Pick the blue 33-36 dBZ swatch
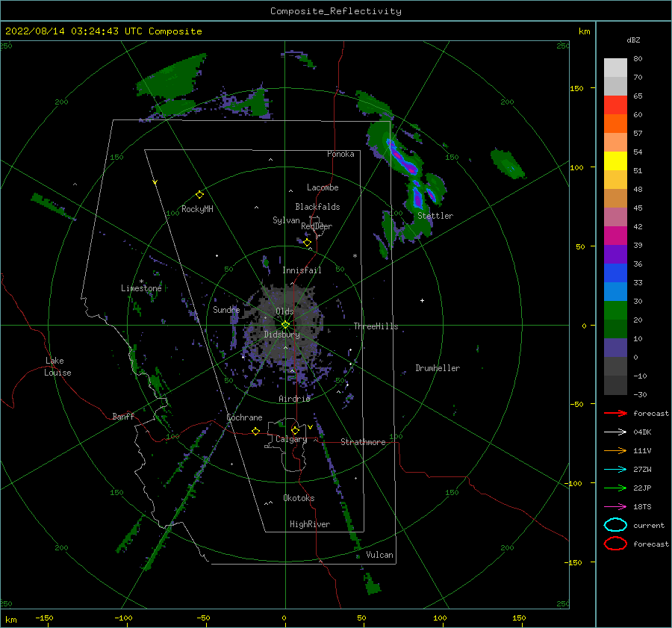Viewport: 672px width, 628px height. 615,273
